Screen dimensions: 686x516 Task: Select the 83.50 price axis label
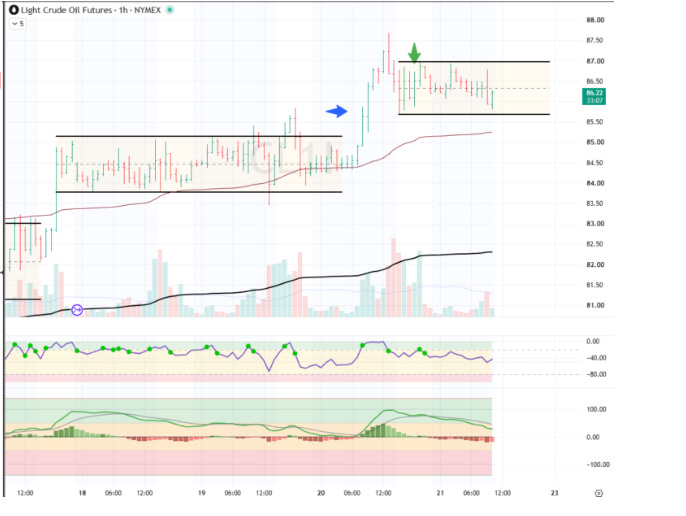pos(595,204)
